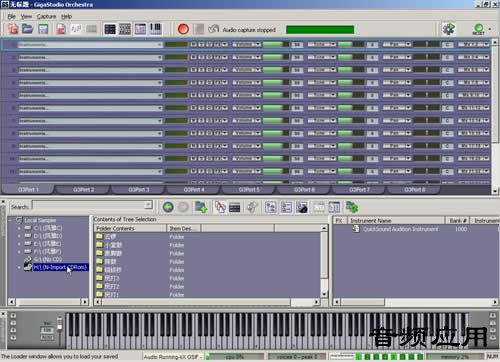This screenshot has width=500, height=362.
Task: Click the list details icon in Loader toolbar
Action: [286, 207]
